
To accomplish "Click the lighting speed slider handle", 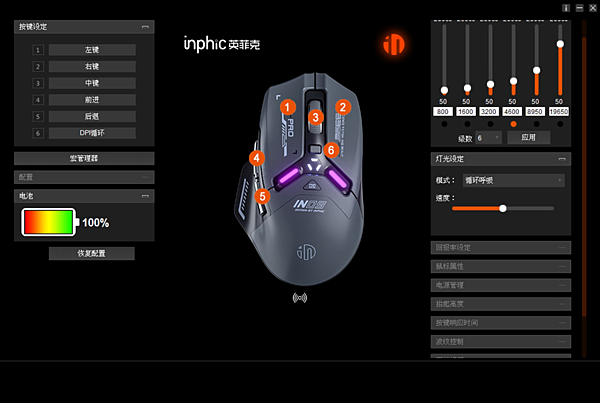I will [x=503, y=208].
